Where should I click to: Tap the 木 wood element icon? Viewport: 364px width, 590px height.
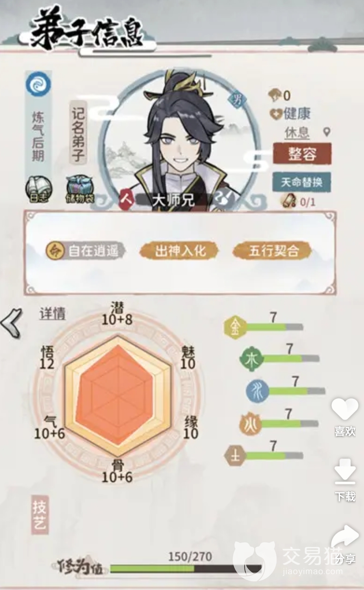252,359
